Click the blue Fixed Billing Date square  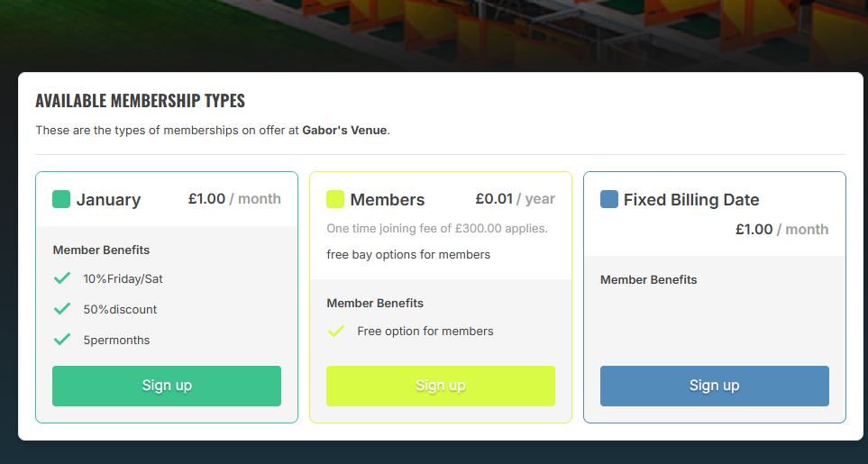click(x=609, y=199)
